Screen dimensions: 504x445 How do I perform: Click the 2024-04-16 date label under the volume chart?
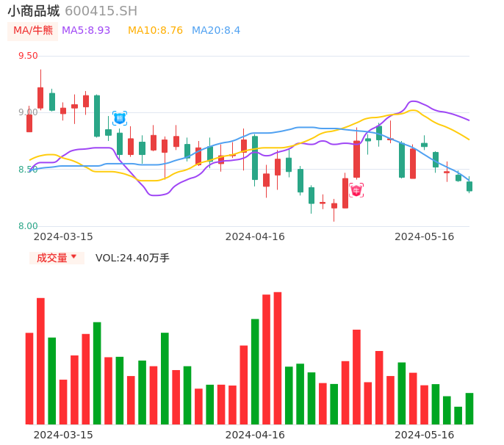point(255,435)
